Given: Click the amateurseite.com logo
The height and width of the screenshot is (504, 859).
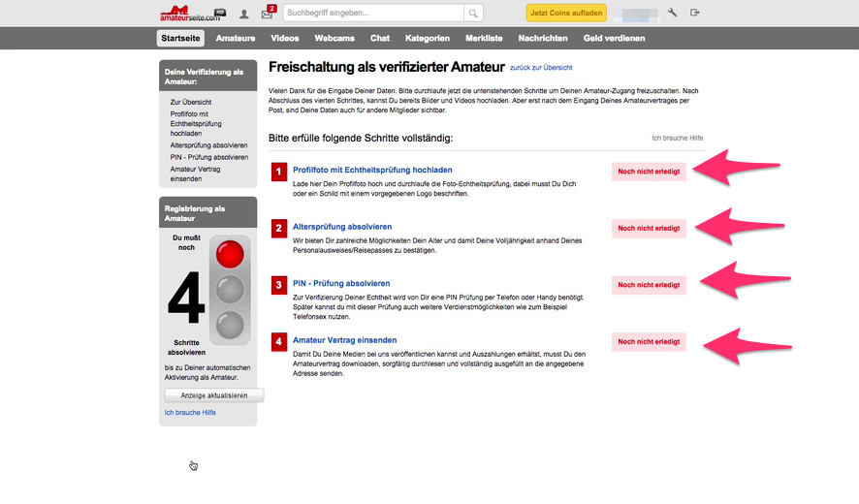Looking at the screenshot, I should (193, 14).
